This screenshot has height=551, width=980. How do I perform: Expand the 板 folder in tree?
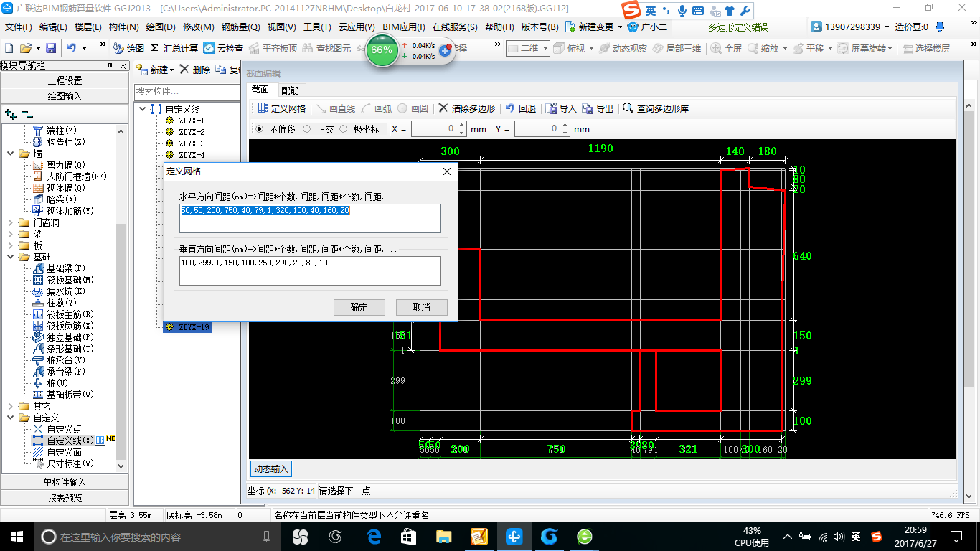coord(10,245)
